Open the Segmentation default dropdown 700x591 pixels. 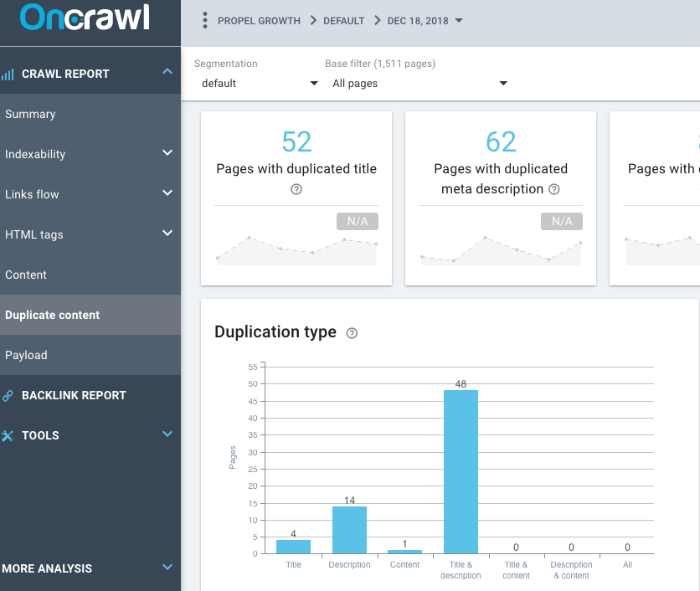coord(260,83)
